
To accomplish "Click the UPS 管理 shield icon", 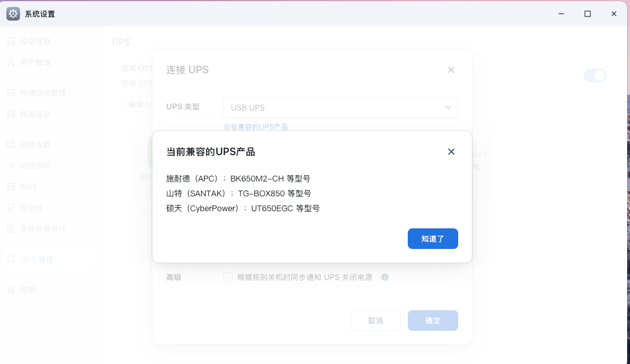I will (x=11, y=259).
